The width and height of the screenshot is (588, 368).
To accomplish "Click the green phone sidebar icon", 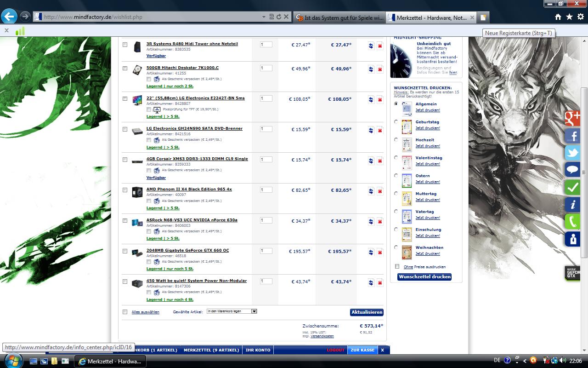I will 572,222.
